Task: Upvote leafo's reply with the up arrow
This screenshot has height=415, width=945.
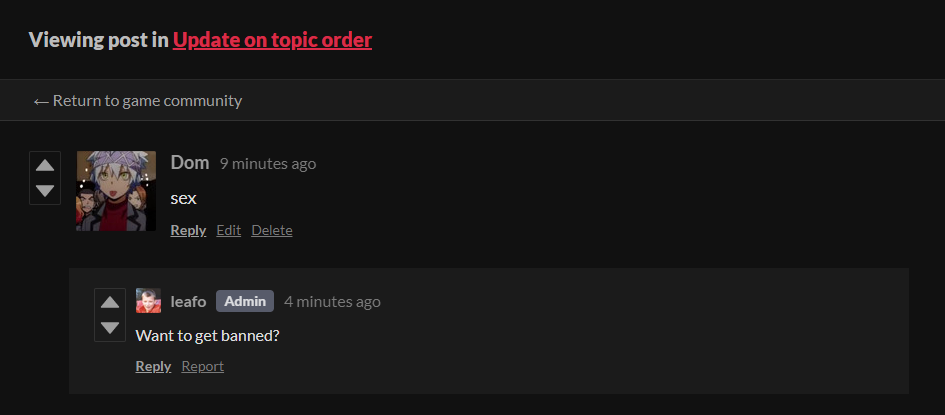Action: coord(110,302)
